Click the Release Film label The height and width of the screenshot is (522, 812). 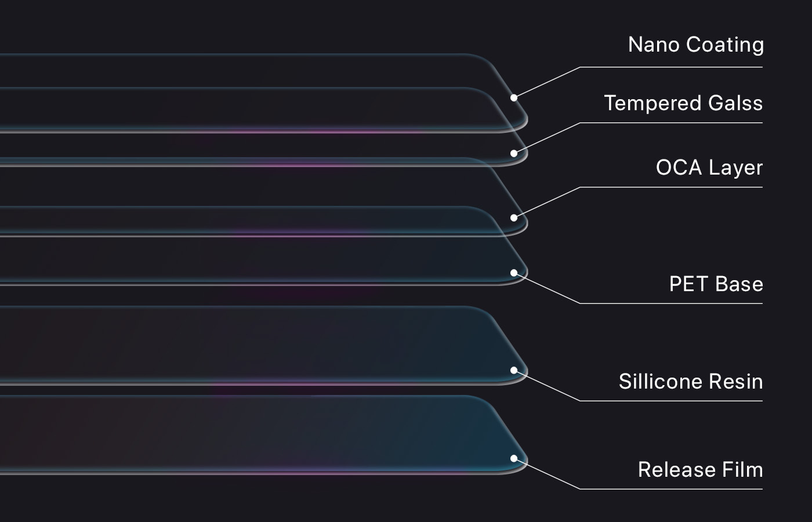click(700, 469)
